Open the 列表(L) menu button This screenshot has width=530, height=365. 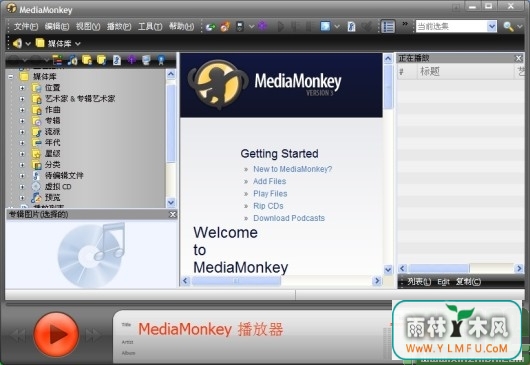tap(419, 282)
